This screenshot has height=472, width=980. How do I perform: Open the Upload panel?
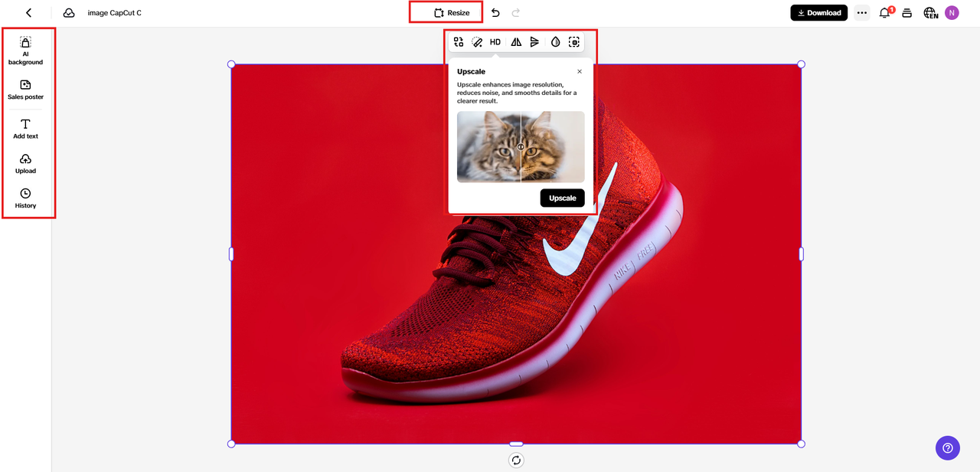point(25,163)
